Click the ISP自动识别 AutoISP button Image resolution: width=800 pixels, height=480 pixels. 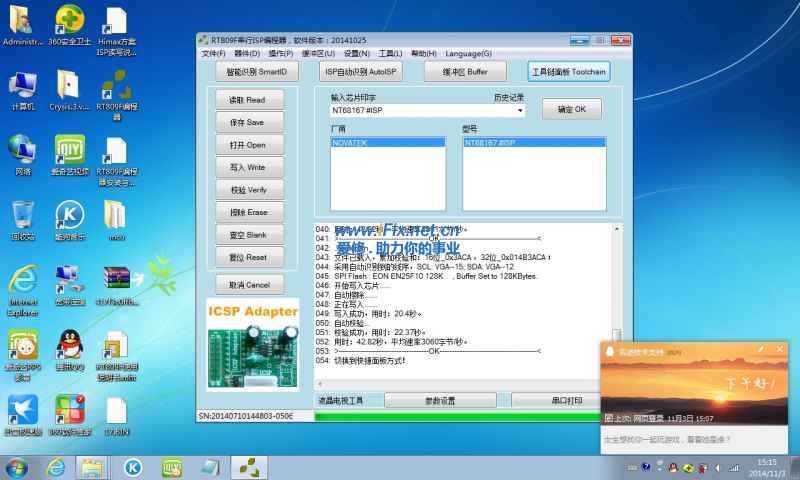(x=361, y=72)
